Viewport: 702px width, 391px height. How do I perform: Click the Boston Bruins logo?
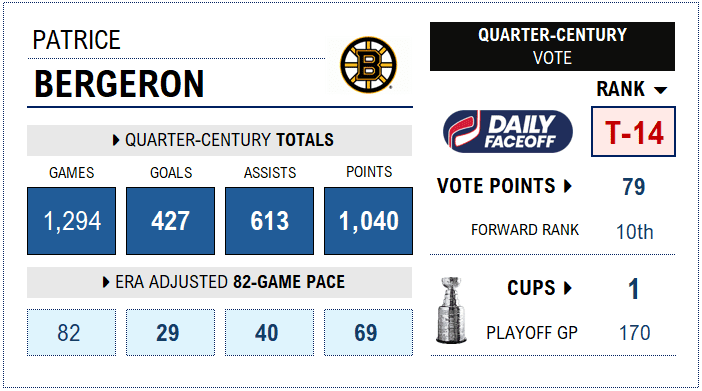click(368, 65)
